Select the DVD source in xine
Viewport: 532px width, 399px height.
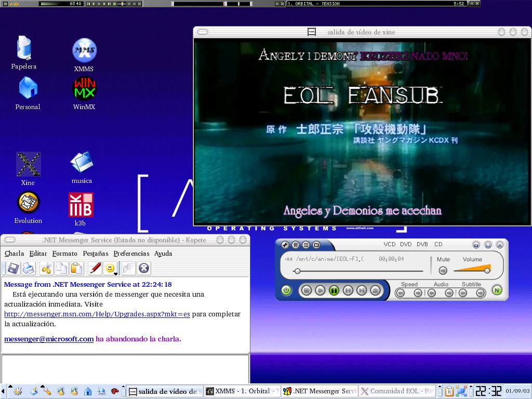click(406, 244)
